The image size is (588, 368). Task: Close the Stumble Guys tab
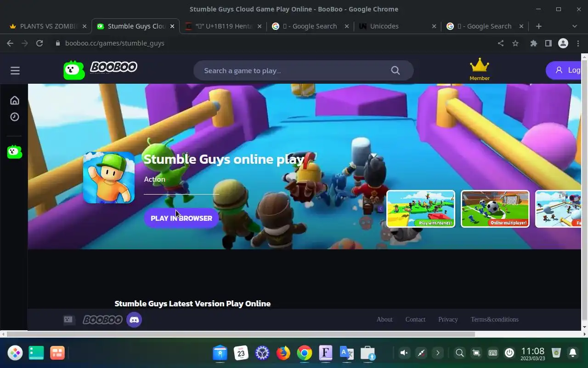point(172,26)
